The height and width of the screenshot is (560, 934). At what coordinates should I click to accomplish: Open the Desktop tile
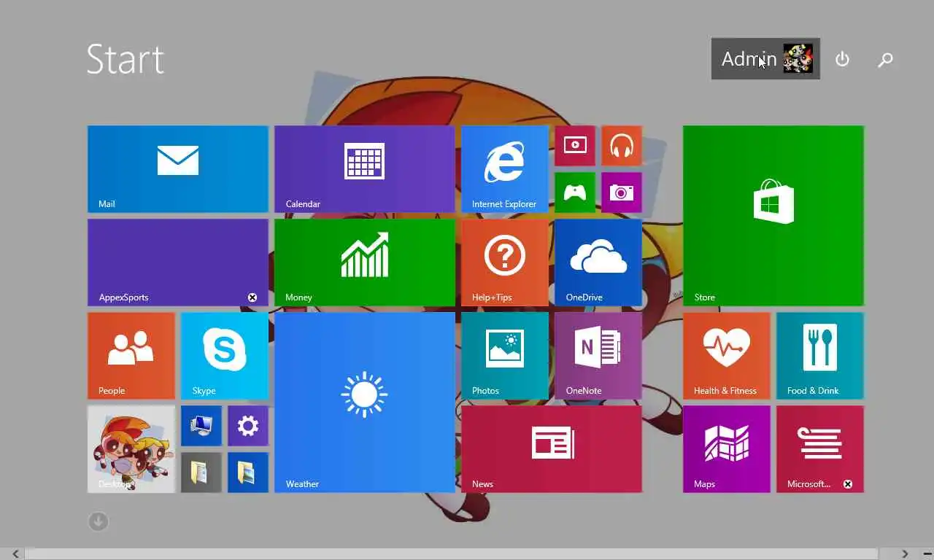(x=131, y=449)
